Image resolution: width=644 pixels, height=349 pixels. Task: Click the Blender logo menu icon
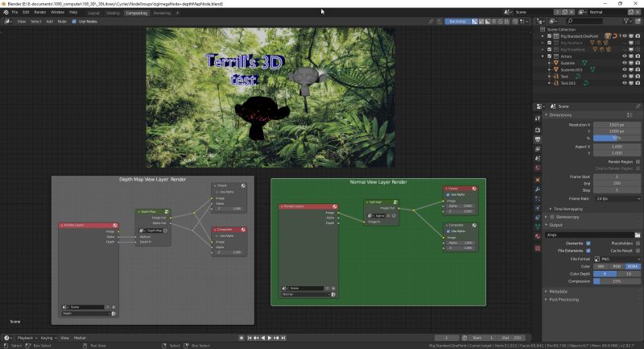[x=6, y=12]
